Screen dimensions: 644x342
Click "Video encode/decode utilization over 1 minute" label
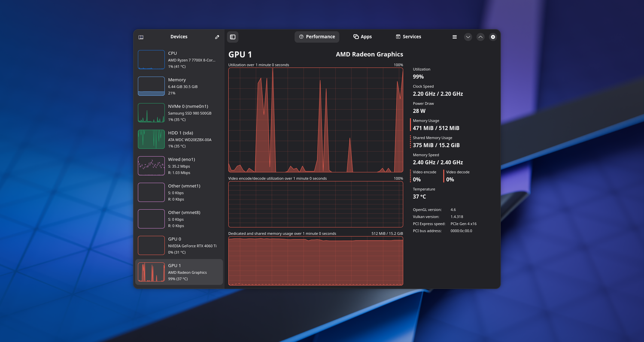click(x=277, y=179)
